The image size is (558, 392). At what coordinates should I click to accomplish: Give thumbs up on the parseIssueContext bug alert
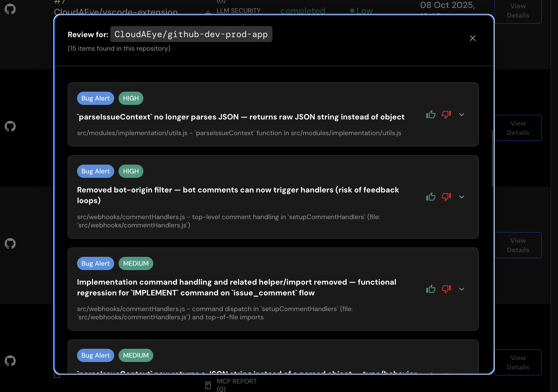[431, 115]
